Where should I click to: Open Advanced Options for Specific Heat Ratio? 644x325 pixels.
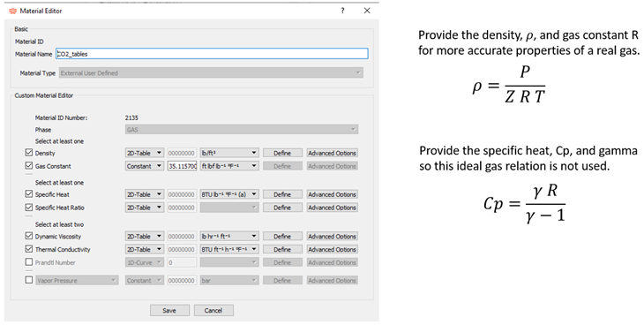tap(333, 208)
